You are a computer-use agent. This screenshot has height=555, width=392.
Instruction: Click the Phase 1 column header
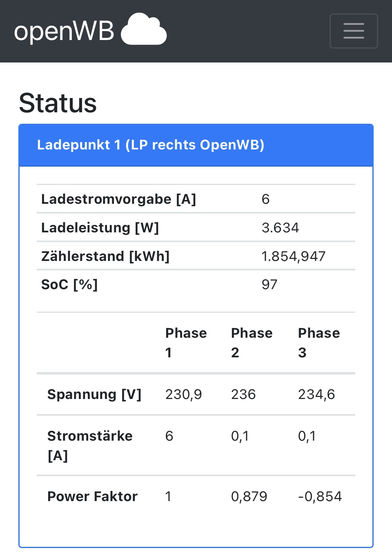[x=186, y=343]
